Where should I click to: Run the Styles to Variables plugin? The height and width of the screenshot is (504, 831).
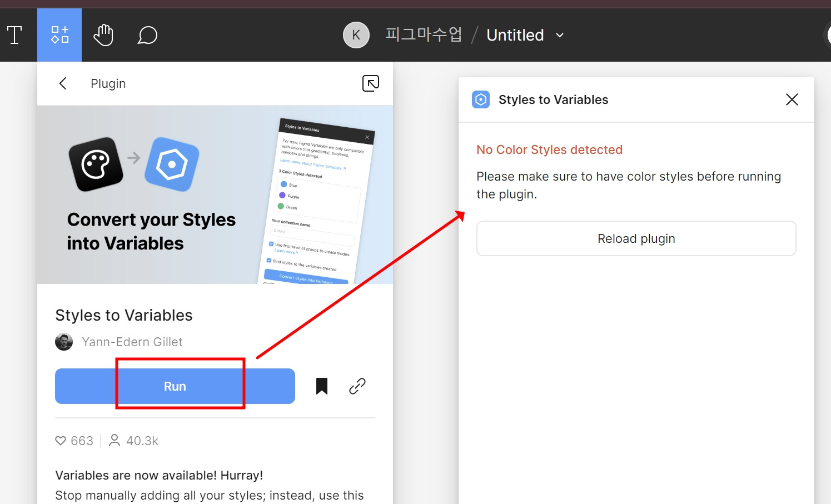tap(175, 386)
